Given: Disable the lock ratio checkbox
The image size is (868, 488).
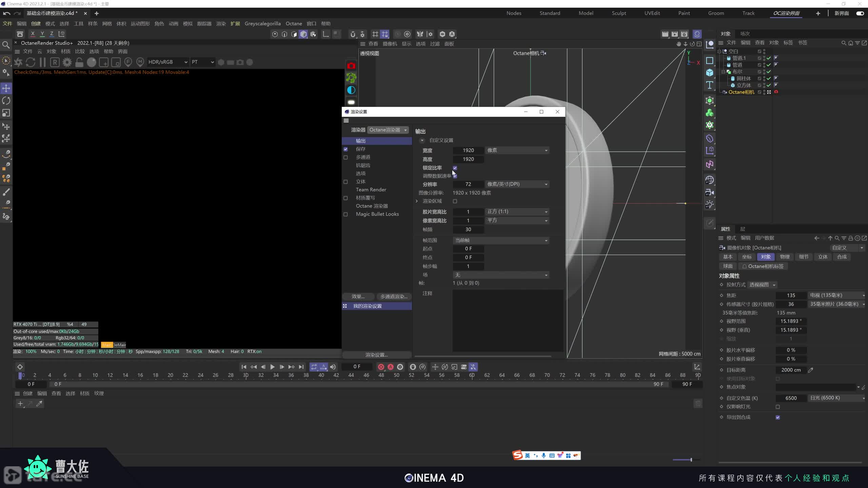Looking at the screenshot, I should click(455, 168).
